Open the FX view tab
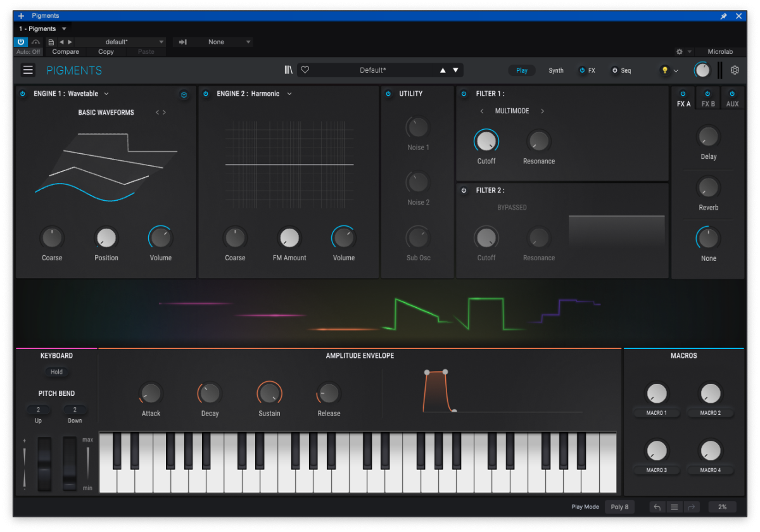The image size is (760, 532). (592, 70)
